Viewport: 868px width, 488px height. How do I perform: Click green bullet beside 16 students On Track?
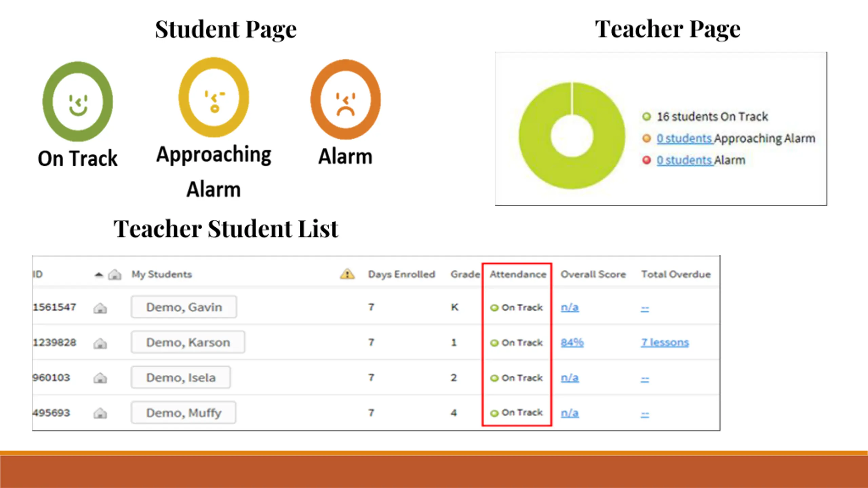point(647,117)
